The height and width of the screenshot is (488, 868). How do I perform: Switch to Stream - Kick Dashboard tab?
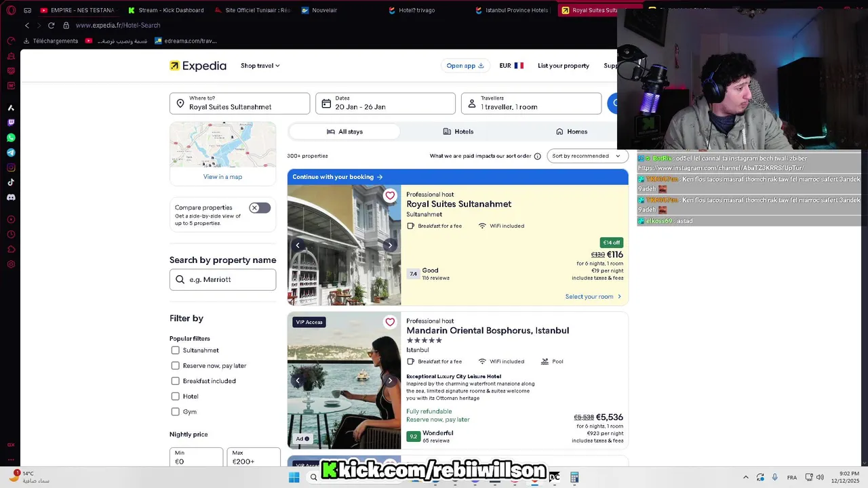166,10
